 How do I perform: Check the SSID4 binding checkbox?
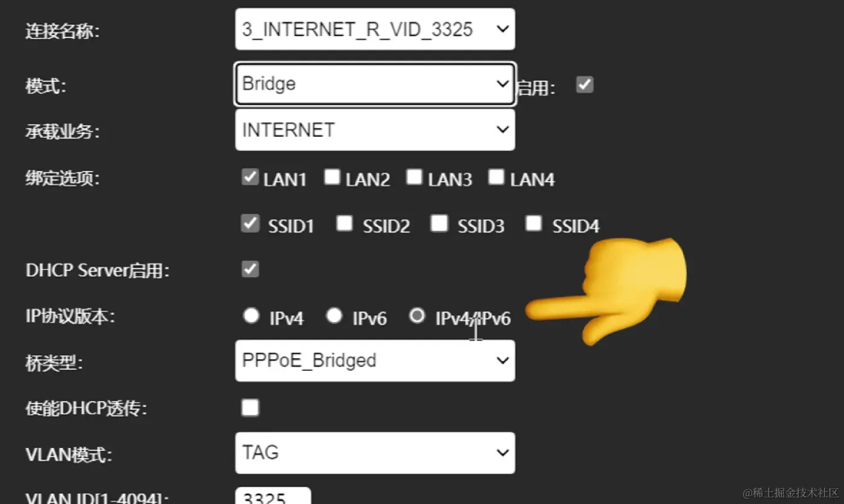click(533, 223)
